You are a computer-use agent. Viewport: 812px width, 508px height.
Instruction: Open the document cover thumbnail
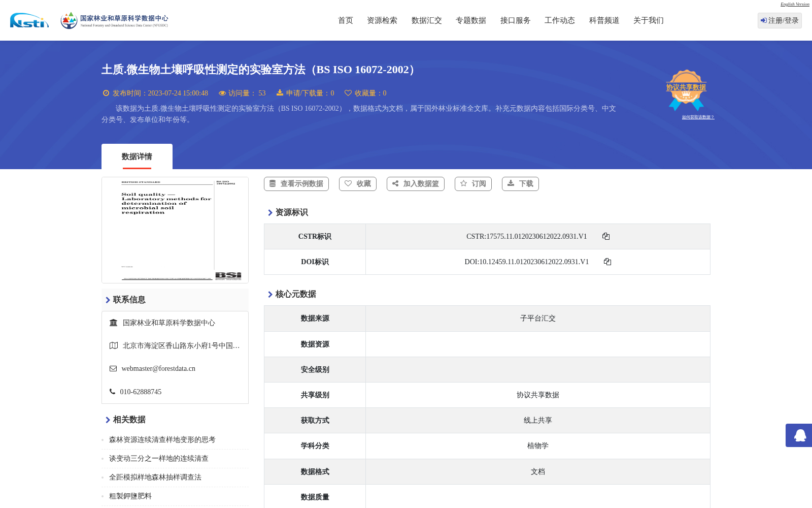click(175, 230)
